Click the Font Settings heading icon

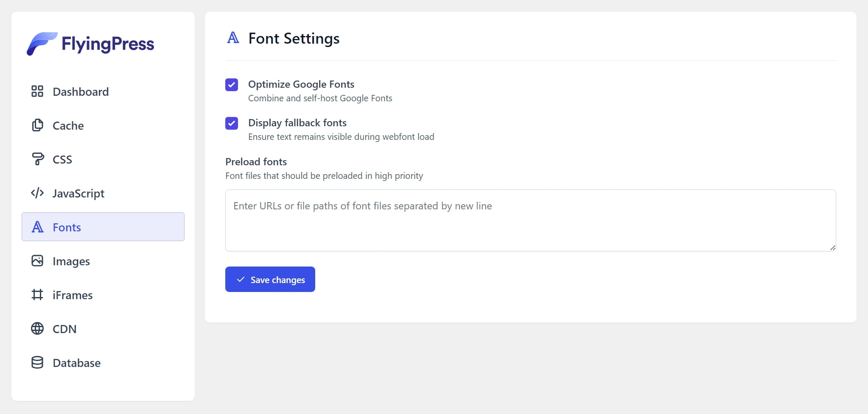(x=233, y=38)
